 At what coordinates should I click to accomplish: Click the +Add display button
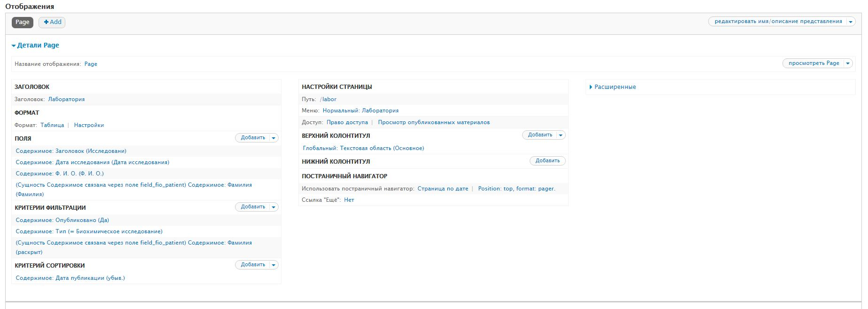point(52,22)
